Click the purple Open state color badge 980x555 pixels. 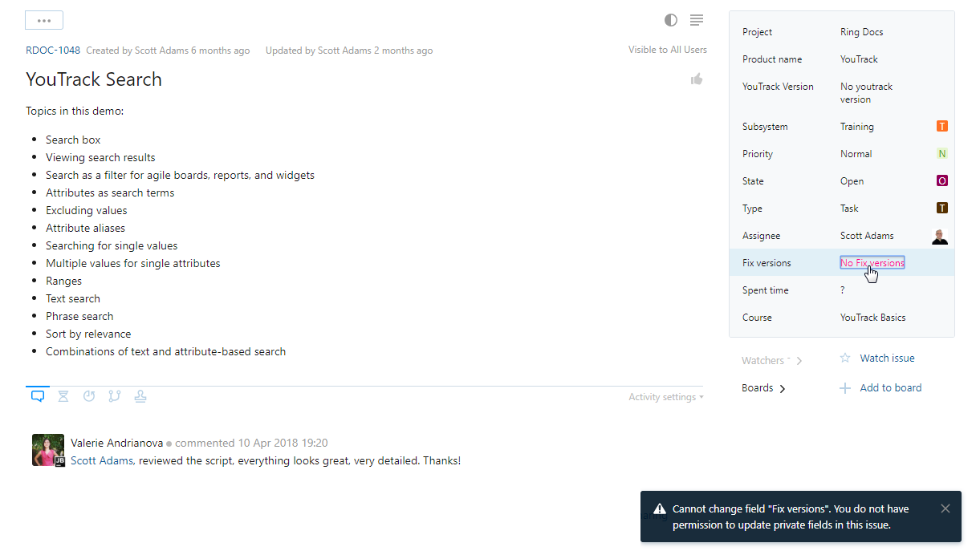(x=942, y=181)
